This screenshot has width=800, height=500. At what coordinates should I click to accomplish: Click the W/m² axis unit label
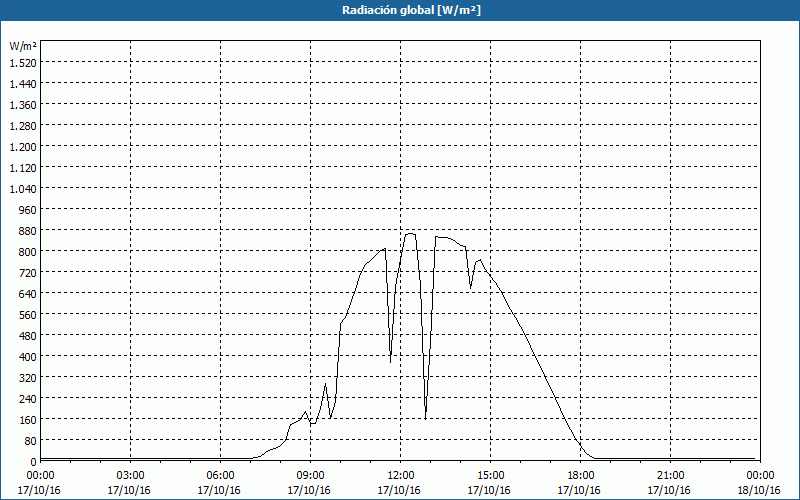23,46
